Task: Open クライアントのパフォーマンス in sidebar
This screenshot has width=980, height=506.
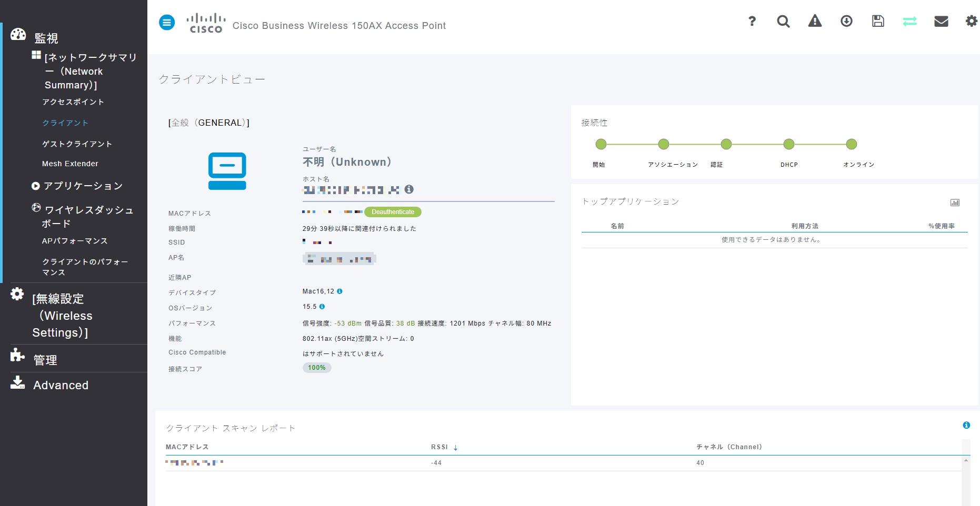Action: coord(85,267)
